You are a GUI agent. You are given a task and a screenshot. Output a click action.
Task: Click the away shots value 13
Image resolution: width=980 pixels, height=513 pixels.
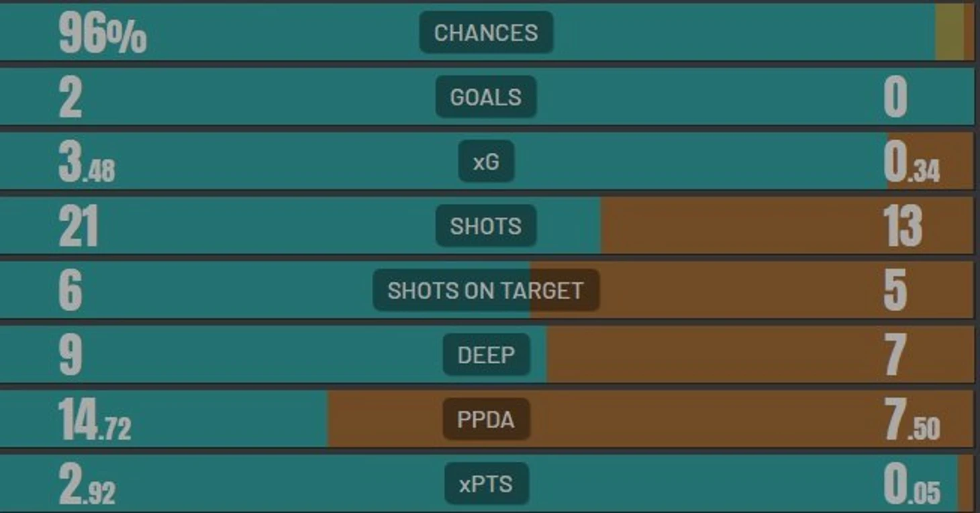click(x=903, y=227)
